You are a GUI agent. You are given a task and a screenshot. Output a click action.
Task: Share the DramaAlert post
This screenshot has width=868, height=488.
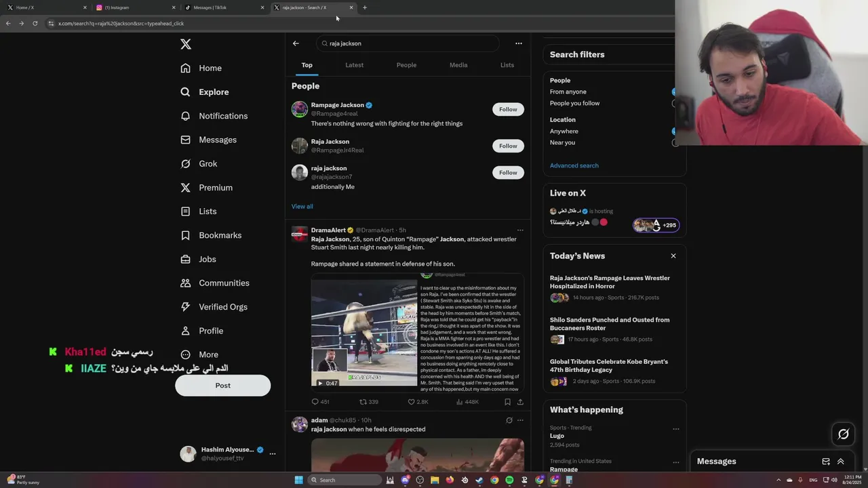(520, 402)
